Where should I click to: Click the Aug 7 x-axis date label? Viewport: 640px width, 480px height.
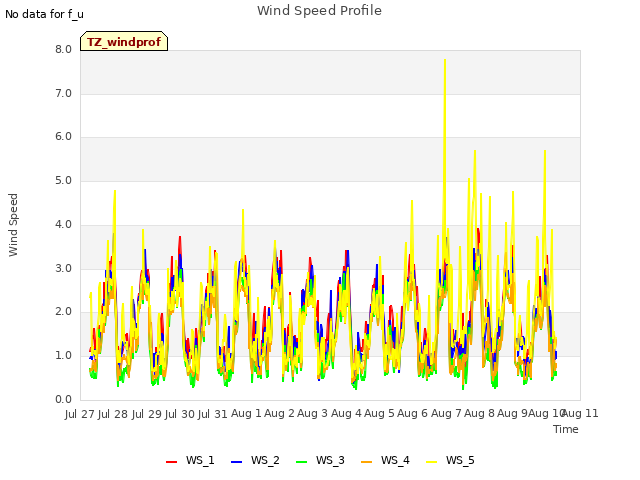[446, 413]
